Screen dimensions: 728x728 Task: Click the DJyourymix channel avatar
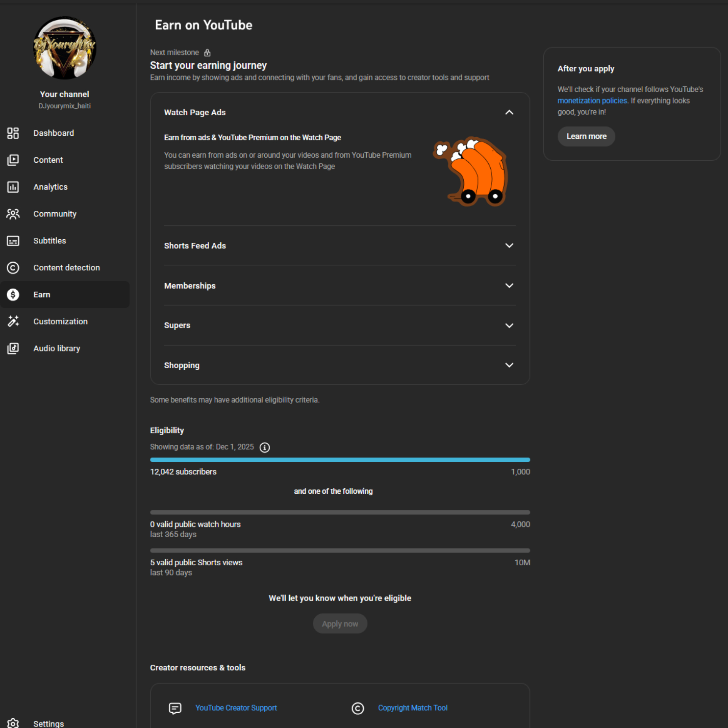click(64, 48)
